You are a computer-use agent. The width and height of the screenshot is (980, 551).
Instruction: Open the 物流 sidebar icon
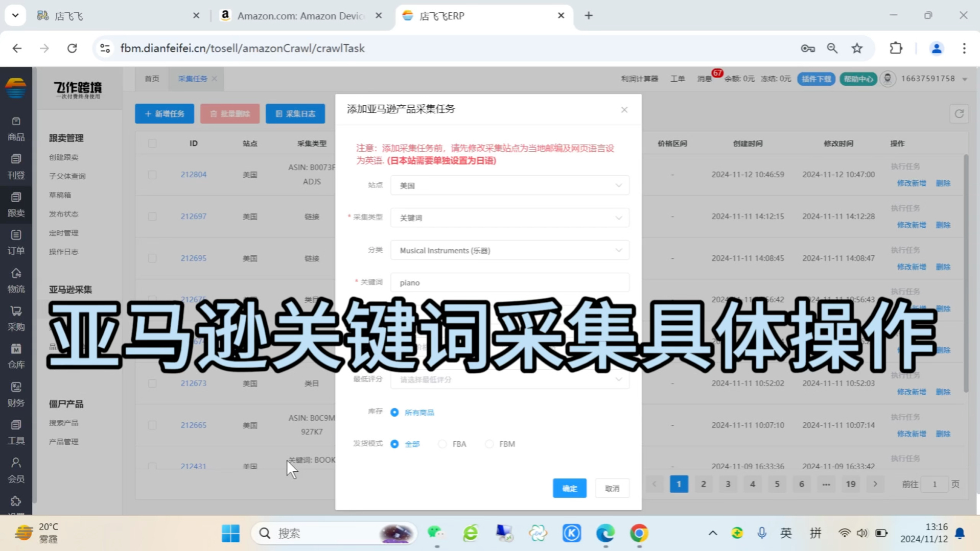click(16, 281)
